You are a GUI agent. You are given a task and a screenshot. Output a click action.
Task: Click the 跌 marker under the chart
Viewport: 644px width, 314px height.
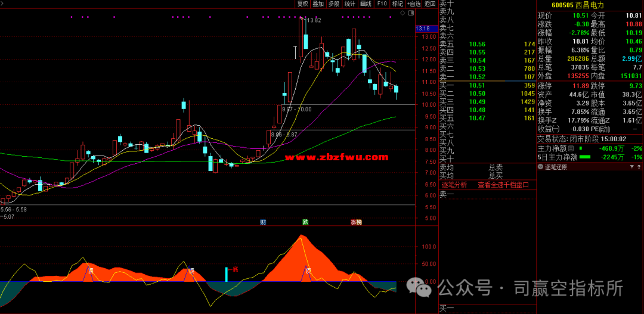click(x=305, y=222)
